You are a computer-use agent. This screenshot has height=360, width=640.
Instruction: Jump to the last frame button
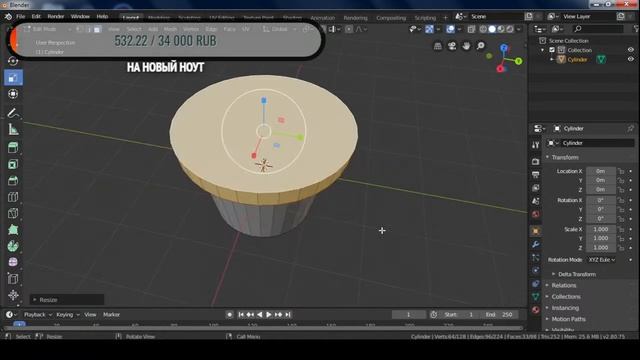coord(288,315)
